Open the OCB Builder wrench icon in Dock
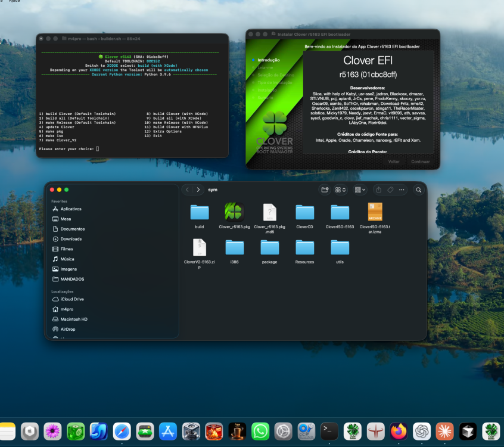This screenshot has width=504, height=447. coord(306,432)
